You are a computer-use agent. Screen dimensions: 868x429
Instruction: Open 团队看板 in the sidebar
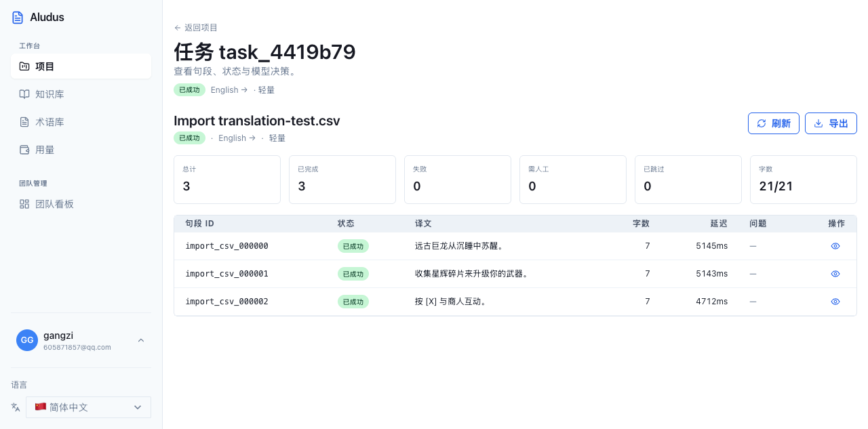pos(81,204)
